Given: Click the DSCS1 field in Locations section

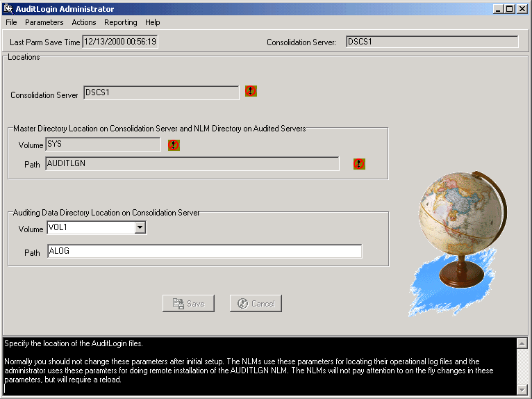Looking at the screenshot, I should (x=161, y=92).
